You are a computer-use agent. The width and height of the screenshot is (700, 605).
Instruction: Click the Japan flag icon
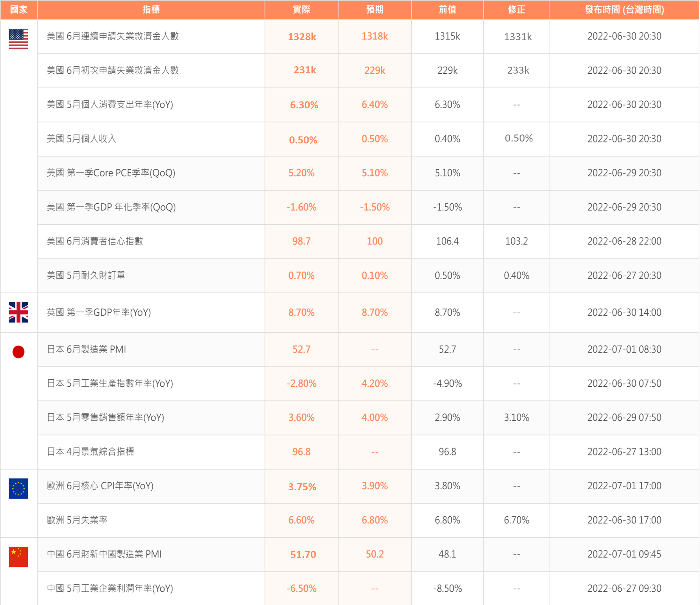tap(18, 352)
